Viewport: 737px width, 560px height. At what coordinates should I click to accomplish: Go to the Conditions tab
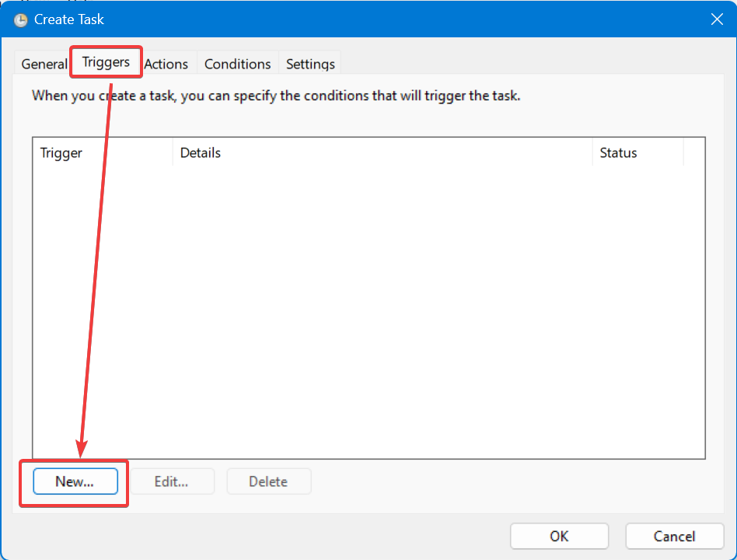click(x=237, y=64)
